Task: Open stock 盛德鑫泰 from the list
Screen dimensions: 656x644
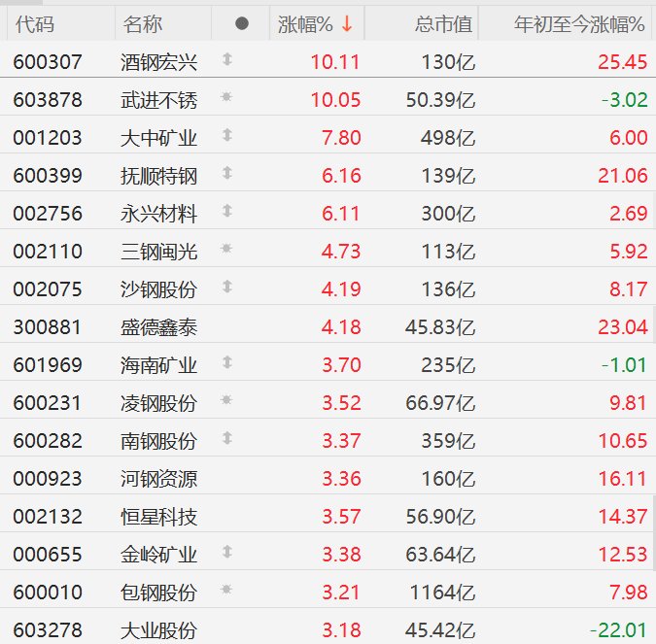Action: 159,326
